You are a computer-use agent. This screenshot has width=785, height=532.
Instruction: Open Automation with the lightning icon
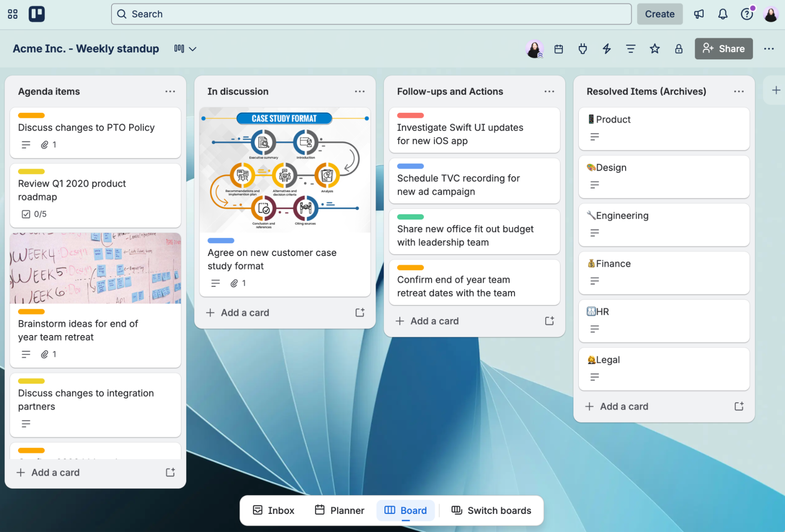(x=607, y=49)
